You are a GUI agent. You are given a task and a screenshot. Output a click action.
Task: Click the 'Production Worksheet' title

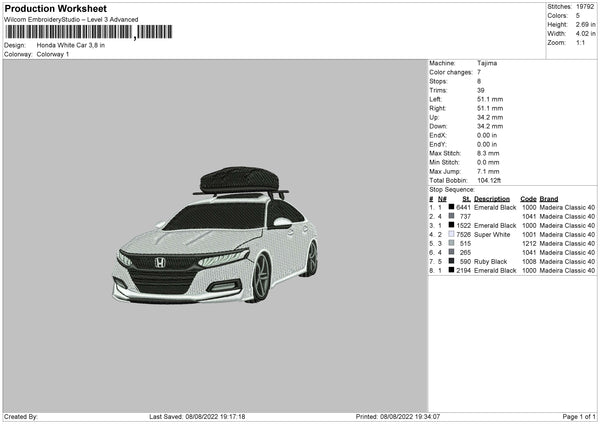(x=55, y=9)
